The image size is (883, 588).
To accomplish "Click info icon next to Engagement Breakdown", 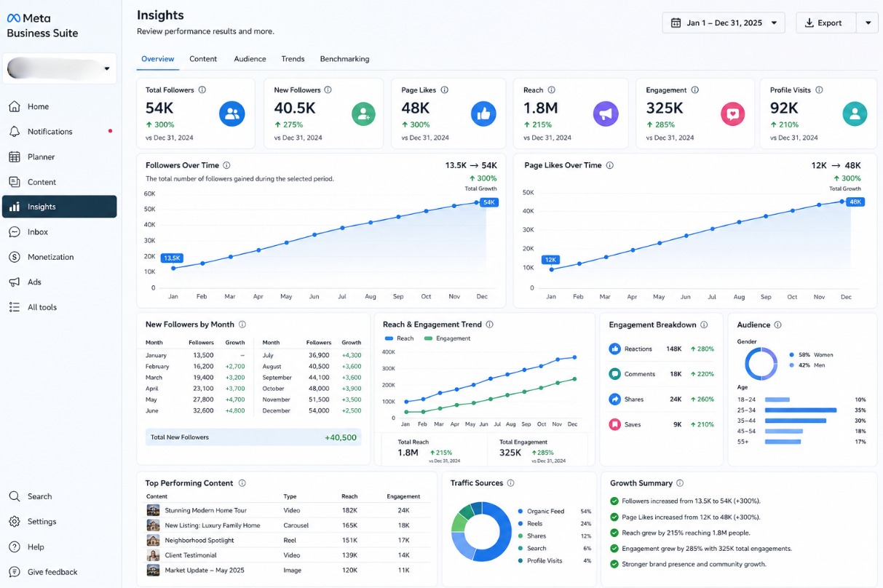I will tap(705, 325).
